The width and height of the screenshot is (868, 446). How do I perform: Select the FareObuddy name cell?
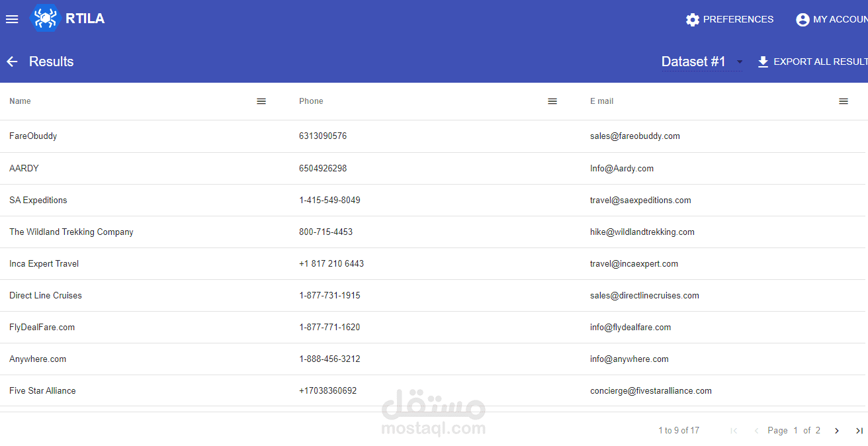click(x=33, y=136)
